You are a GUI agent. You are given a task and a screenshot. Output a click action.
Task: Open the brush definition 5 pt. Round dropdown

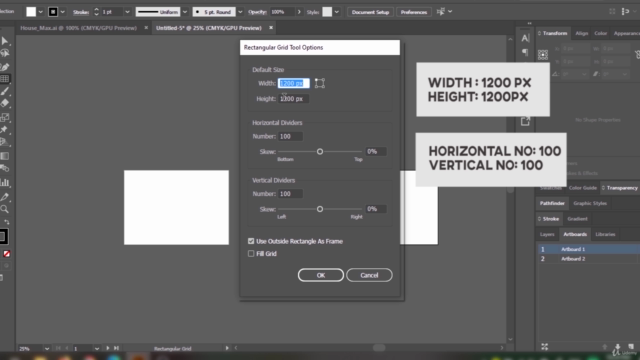click(240, 12)
